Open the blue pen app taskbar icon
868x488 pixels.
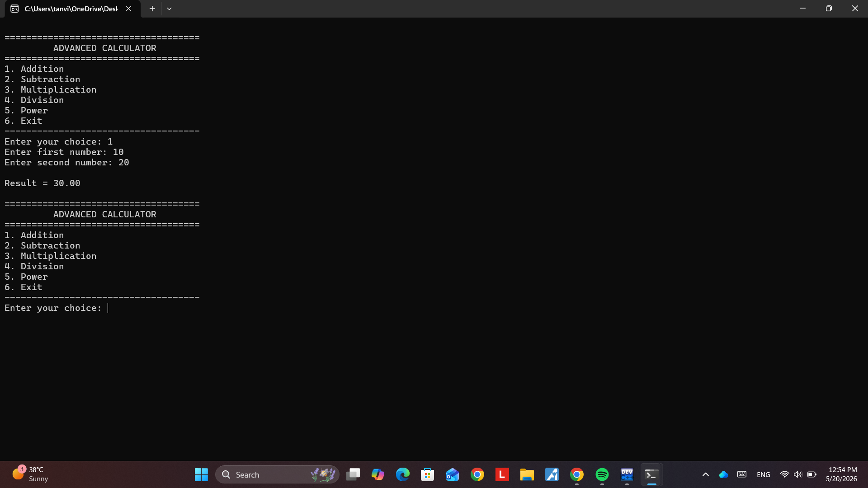tap(552, 474)
